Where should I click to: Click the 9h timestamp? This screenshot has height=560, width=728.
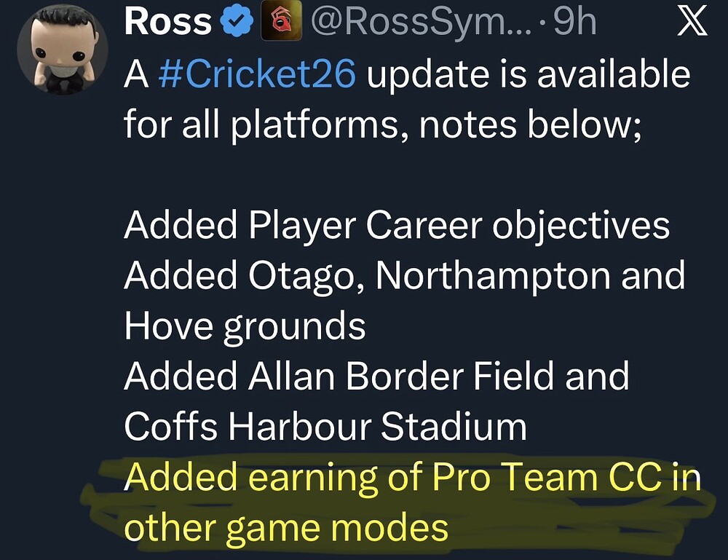coord(574,23)
